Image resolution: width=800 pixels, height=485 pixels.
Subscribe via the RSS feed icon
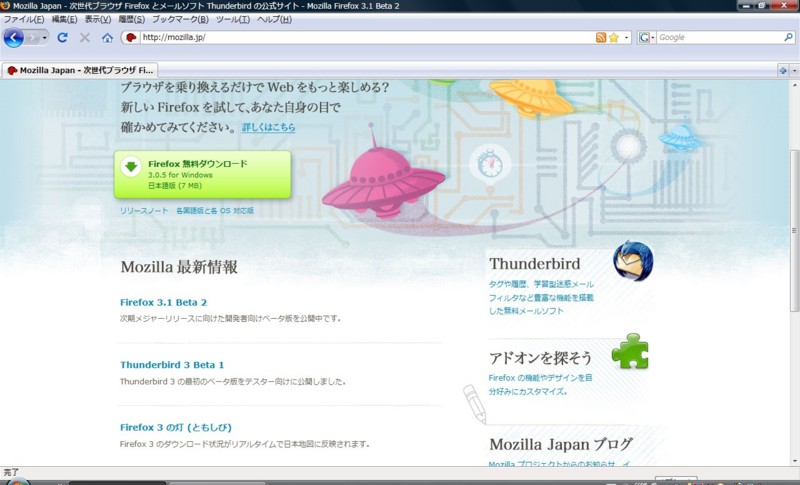coord(601,37)
